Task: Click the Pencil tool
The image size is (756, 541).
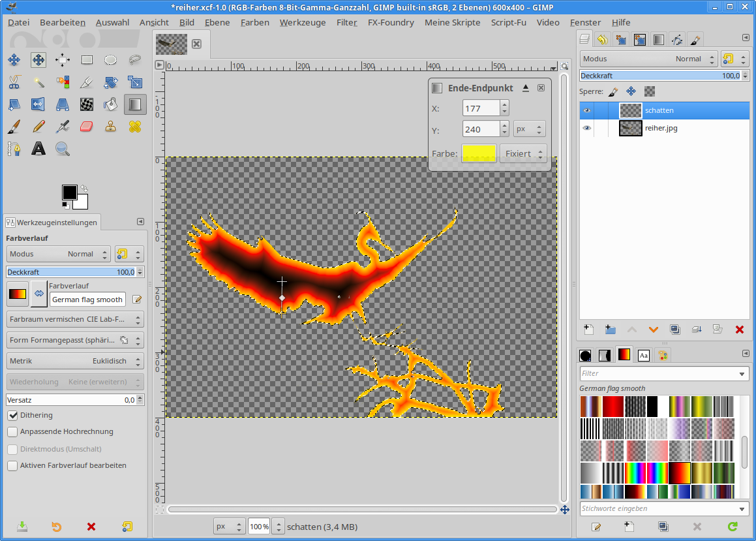Action: 38,127
